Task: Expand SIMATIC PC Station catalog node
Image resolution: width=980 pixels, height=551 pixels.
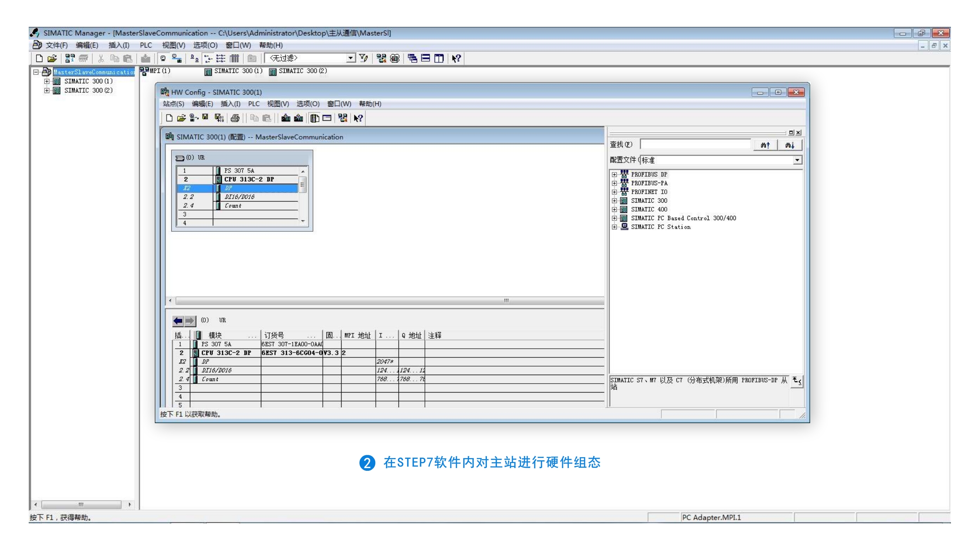Action: click(614, 227)
